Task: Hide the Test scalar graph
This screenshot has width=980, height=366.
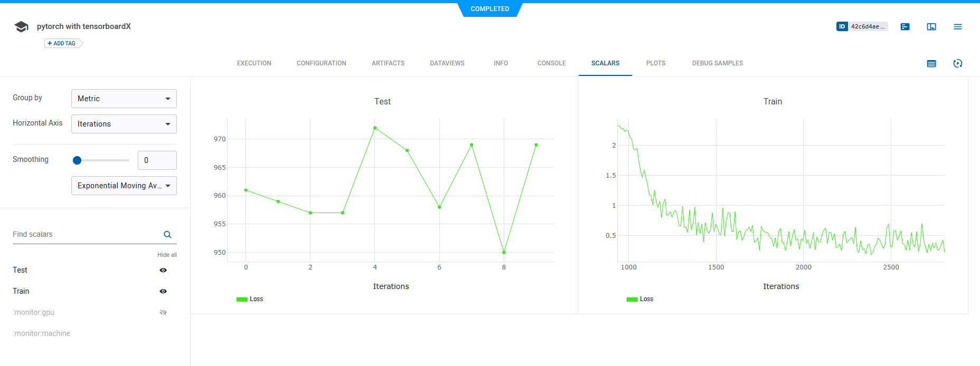Action: coord(163,270)
